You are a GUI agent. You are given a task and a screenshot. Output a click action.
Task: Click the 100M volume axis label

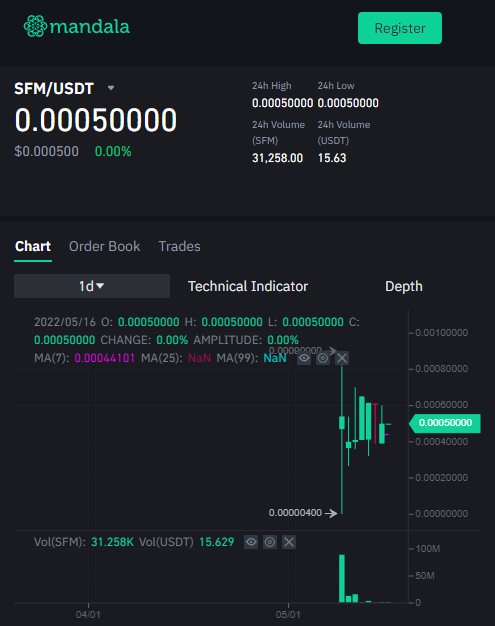pos(428,549)
